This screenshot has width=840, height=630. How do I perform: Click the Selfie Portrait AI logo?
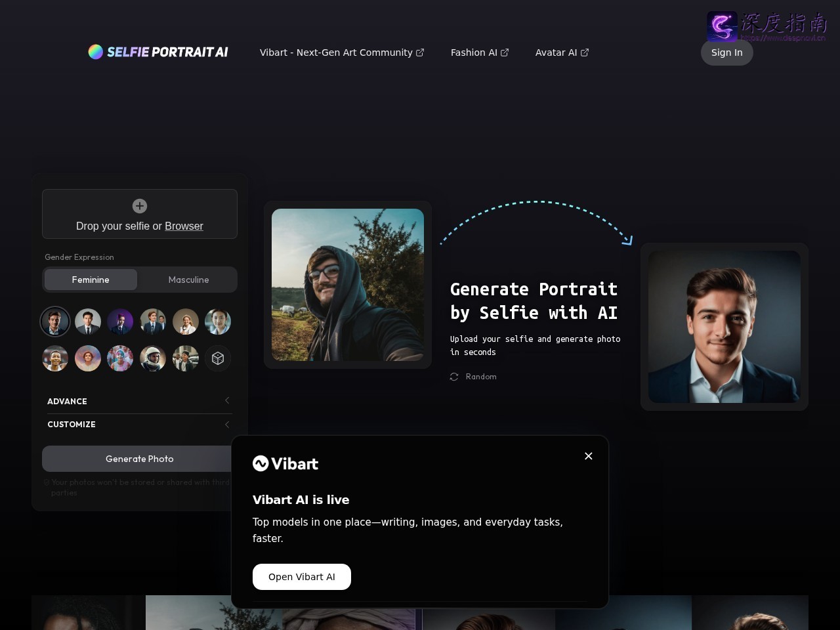(x=158, y=52)
